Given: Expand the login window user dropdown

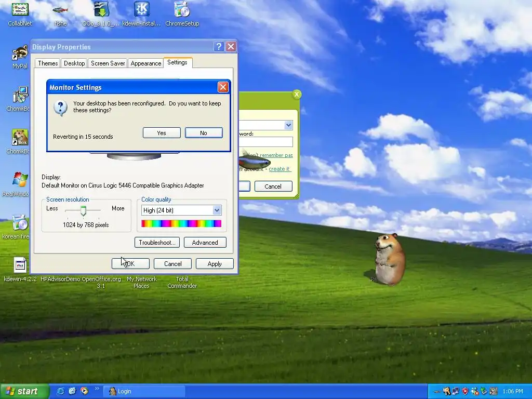Looking at the screenshot, I should pyautogui.click(x=288, y=125).
